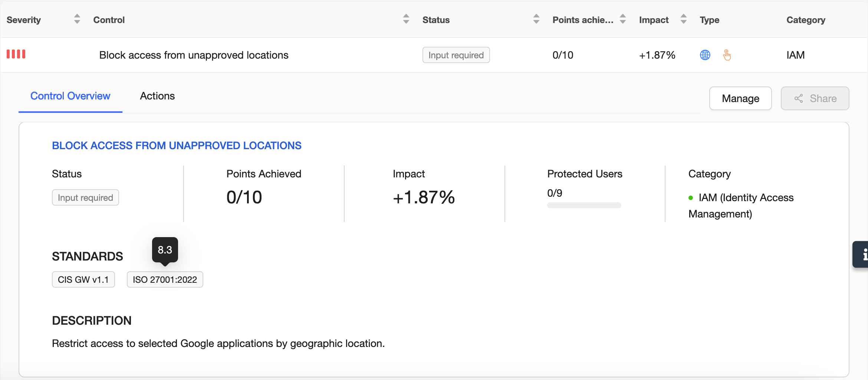Sort table by Control column
This screenshot has height=380, width=868.
406,19
